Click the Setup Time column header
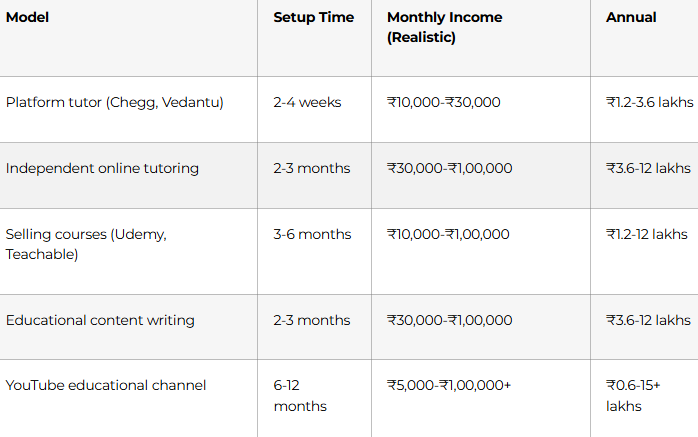Viewport: 698px width, 437px height. point(313,17)
